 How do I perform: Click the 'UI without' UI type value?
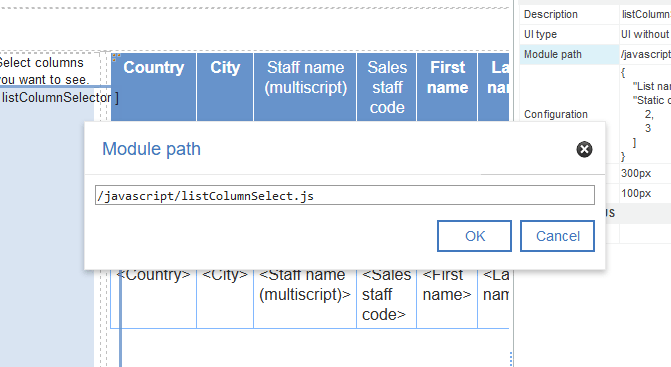click(646, 34)
